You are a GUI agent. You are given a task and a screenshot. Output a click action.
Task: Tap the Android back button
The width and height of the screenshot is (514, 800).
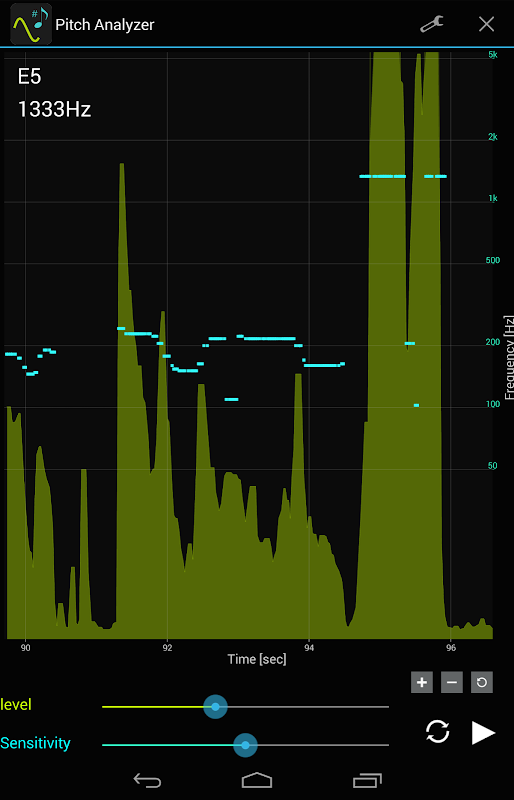pos(147,780)
